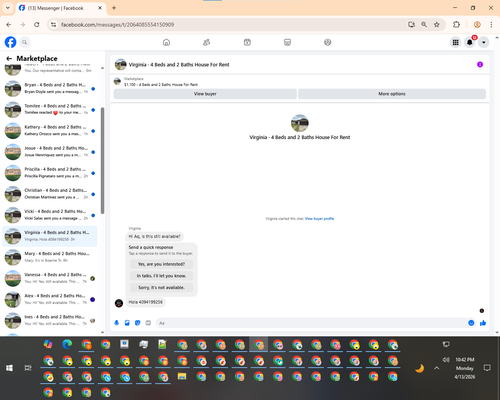
Task: Click the Virginia listing thumbnail in header
Action: point(120,64)
